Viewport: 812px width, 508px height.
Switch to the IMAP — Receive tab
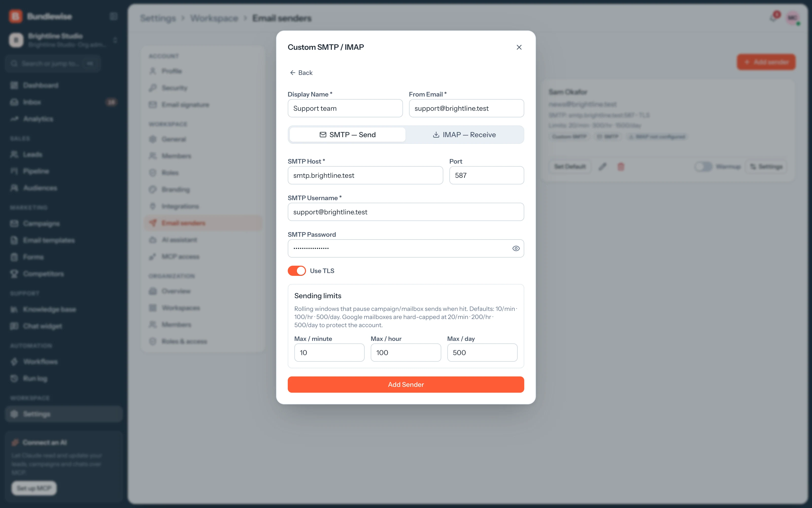point(464,135)
